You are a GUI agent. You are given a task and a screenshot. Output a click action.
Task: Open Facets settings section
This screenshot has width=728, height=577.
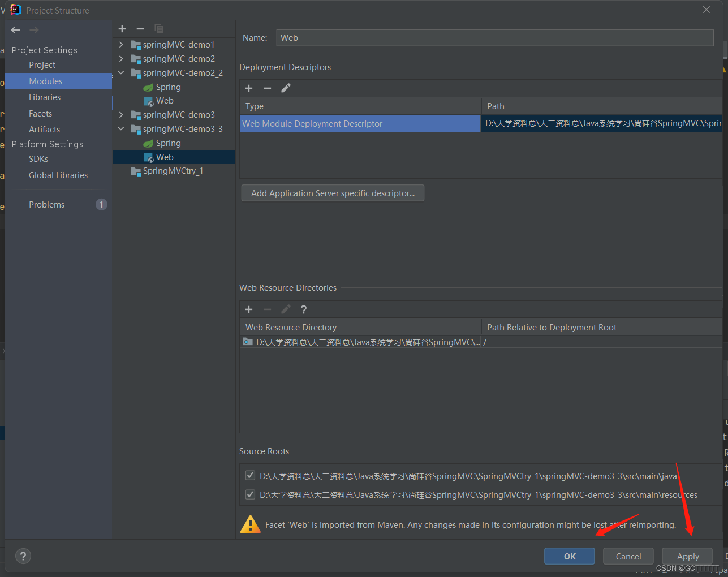(41, 114)
